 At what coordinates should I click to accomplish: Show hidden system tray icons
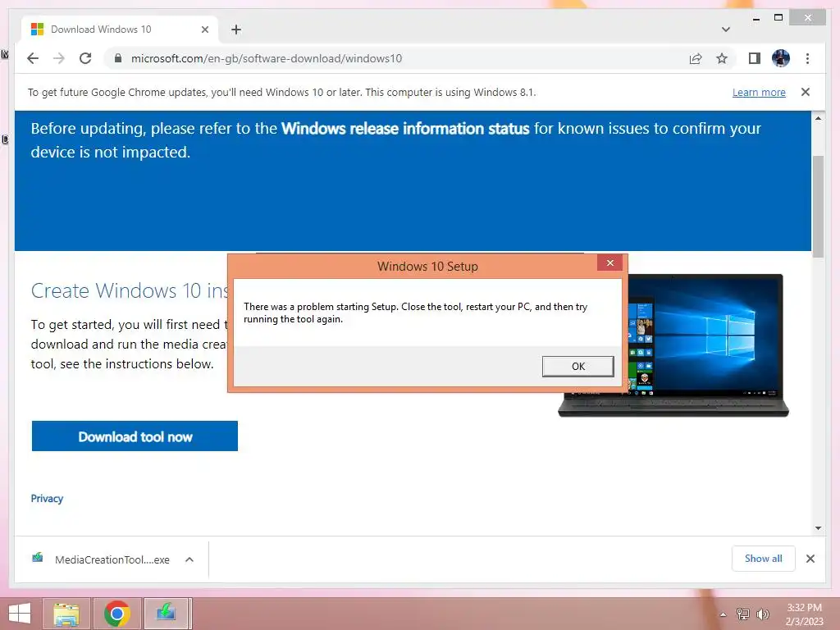[x=724, y=614]
